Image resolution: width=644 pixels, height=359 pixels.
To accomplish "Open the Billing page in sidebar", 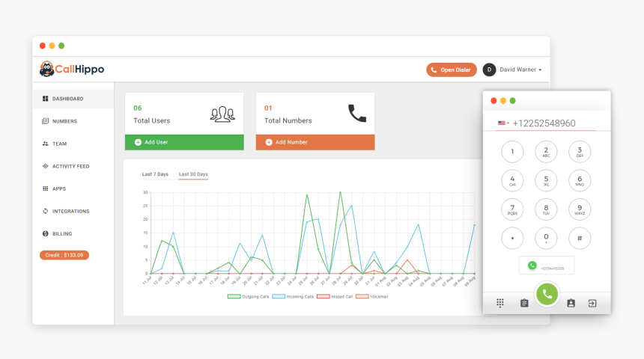I will 61,233.
